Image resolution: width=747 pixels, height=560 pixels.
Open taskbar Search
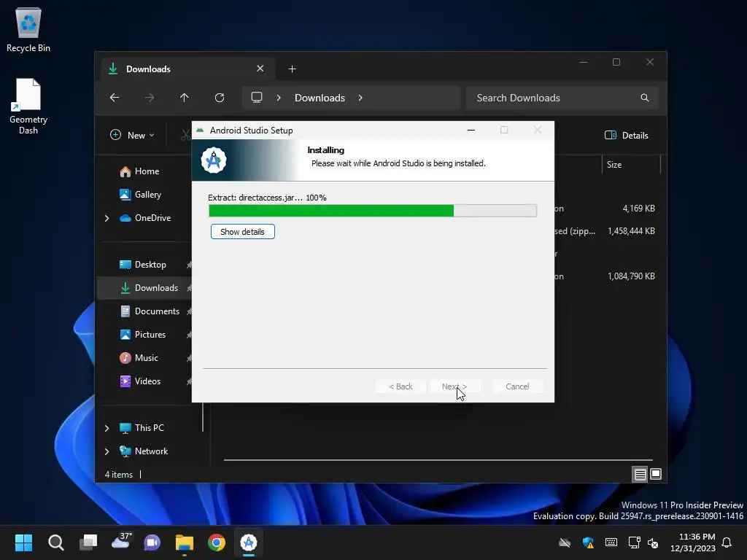(x=55, y=542)
